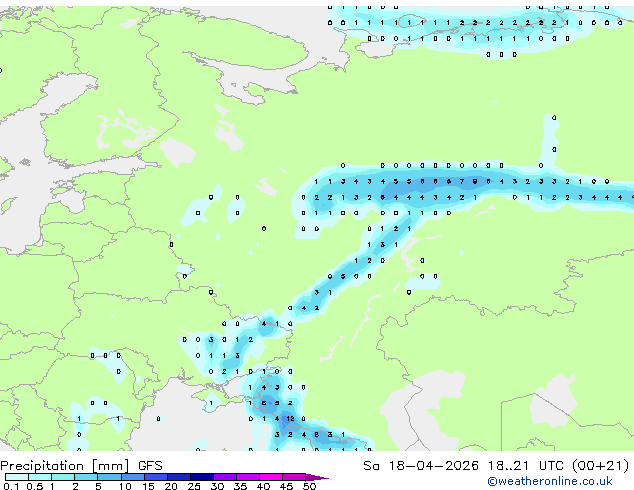Viewport: 634px width, 490px height.
Task: Pick the 0.1–0.5 mm legend color swatch
Action: click(17, 477)
